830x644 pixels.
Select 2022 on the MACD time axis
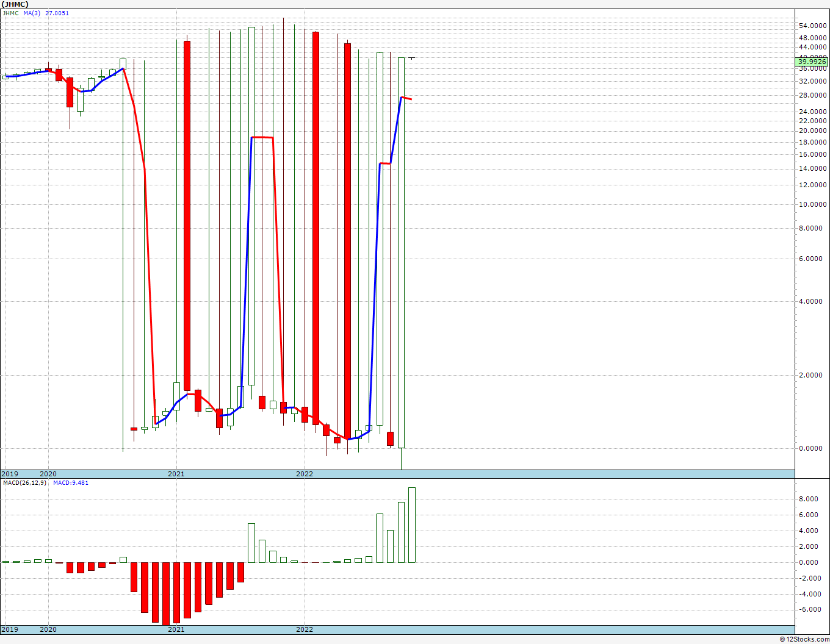pos(304,629)
